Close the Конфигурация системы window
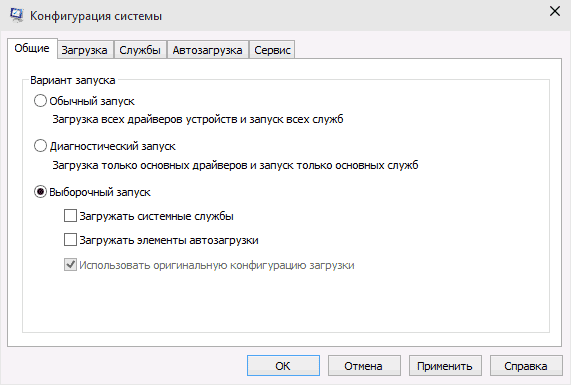The image size is (571, 385). click(555, 12)
